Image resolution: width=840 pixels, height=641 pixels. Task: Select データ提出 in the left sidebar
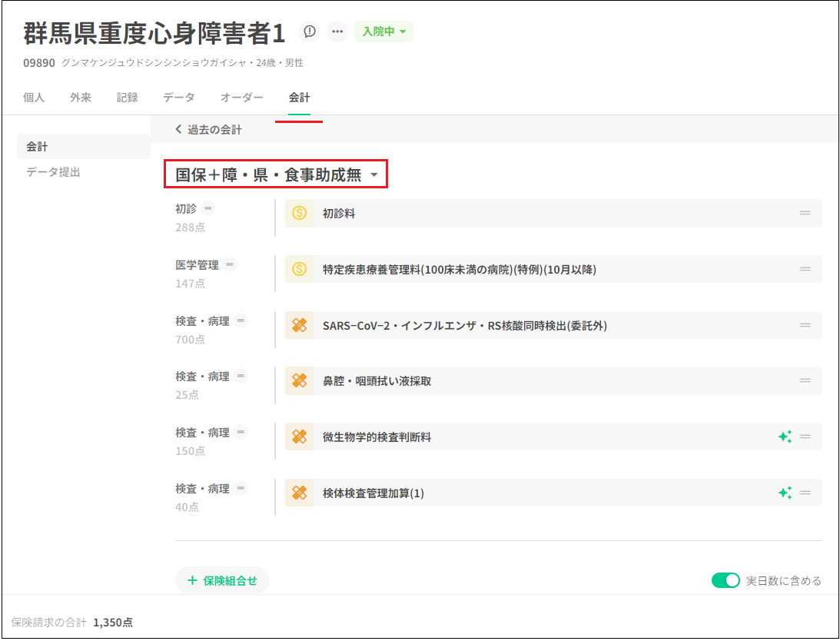(53, 172)
